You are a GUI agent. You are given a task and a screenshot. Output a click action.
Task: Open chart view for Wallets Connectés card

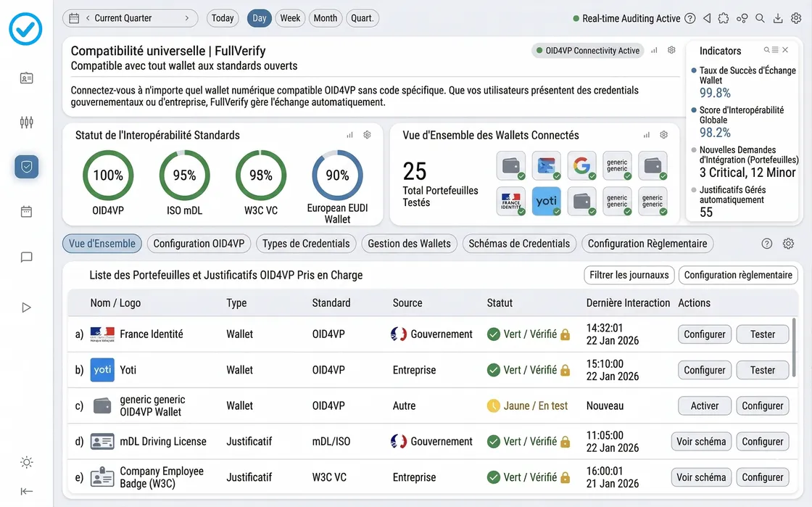point(646,135)
